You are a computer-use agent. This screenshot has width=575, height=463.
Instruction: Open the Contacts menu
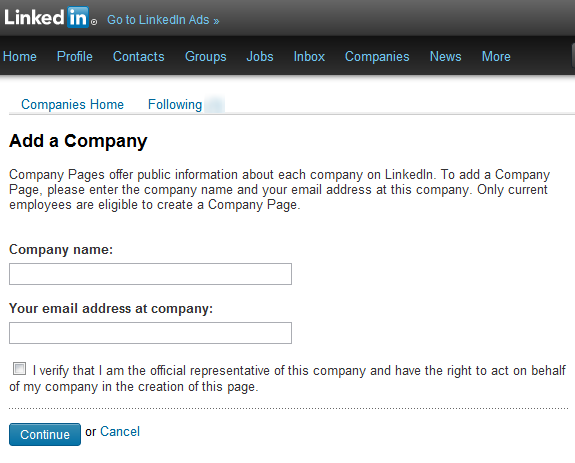pos(139,56)
